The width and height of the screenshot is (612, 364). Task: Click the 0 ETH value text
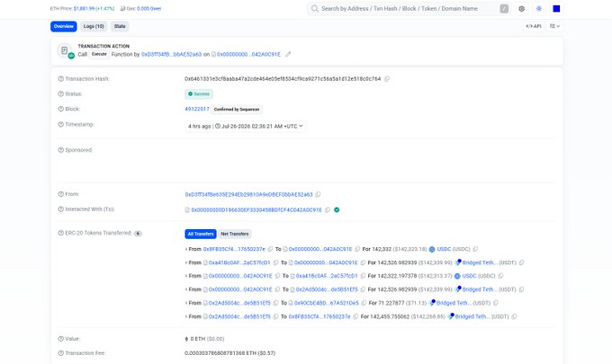pyautogui.click(x=198, y=339)
